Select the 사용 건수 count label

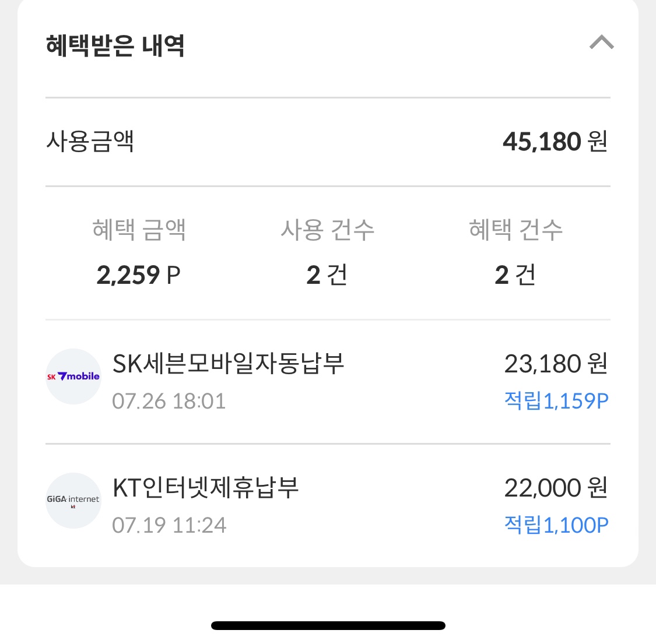pyautogui.click(x=328, y=230)
